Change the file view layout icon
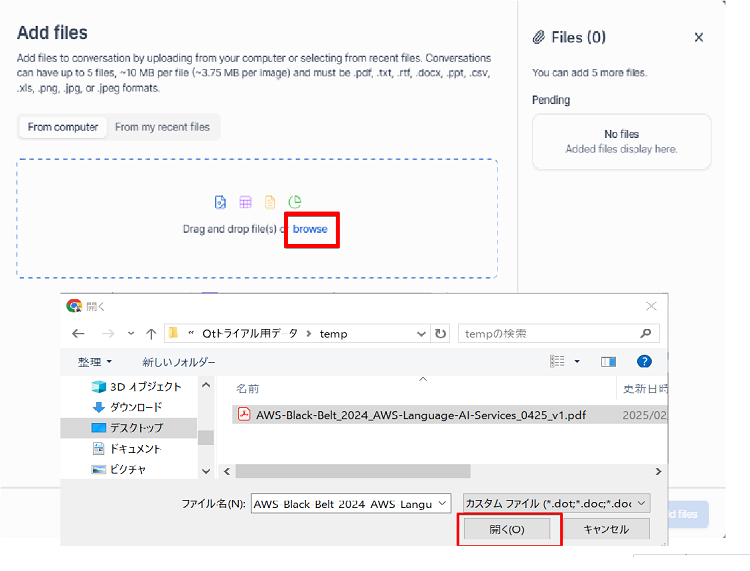The height and width of the screenshot is (571, 750). (x=557, y=362)
